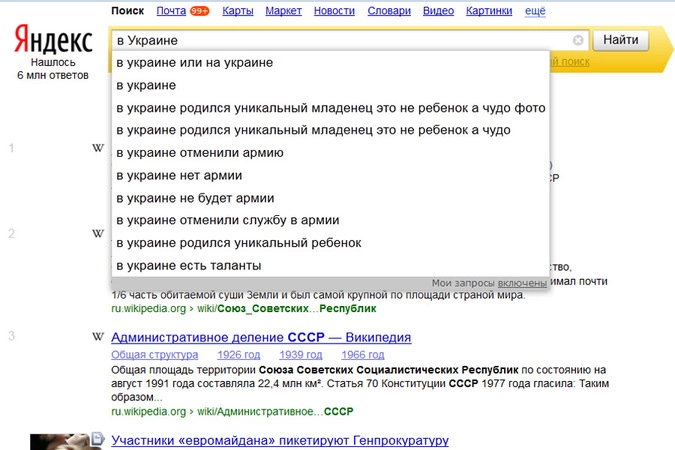Click the Wikipedia favicon beside Административное деление СССР

click(97, 337)
